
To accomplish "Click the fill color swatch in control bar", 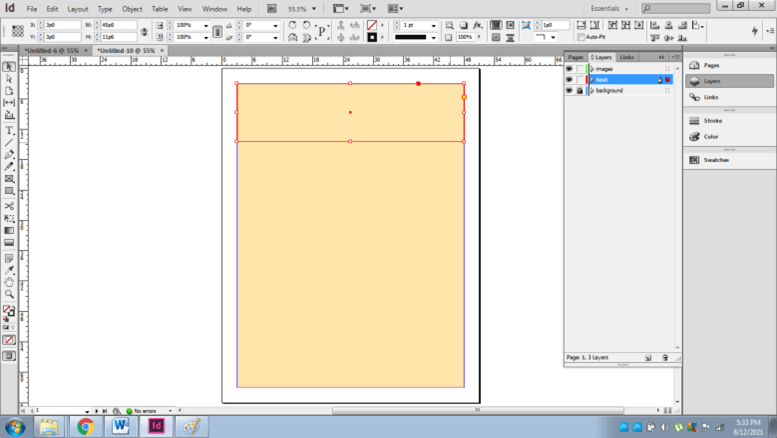I will (x=372, y=24).
